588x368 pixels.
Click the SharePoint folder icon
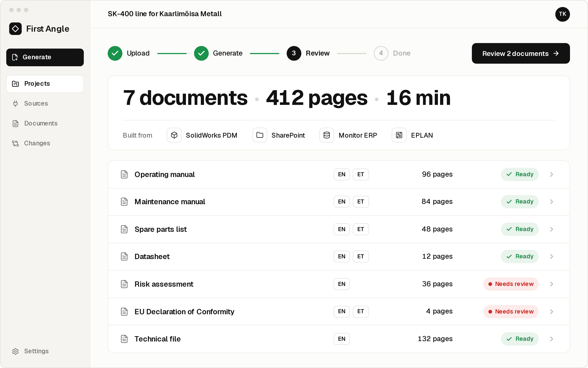(260, 135)
